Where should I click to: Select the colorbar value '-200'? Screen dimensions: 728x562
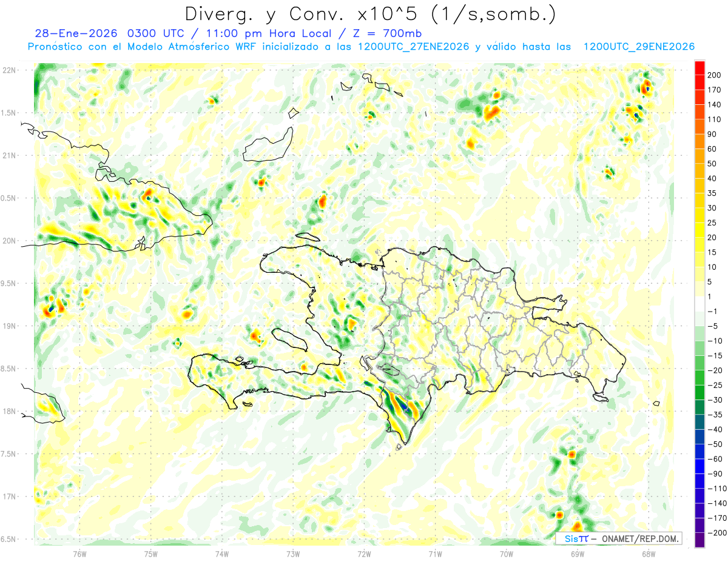tap(716, 533)
